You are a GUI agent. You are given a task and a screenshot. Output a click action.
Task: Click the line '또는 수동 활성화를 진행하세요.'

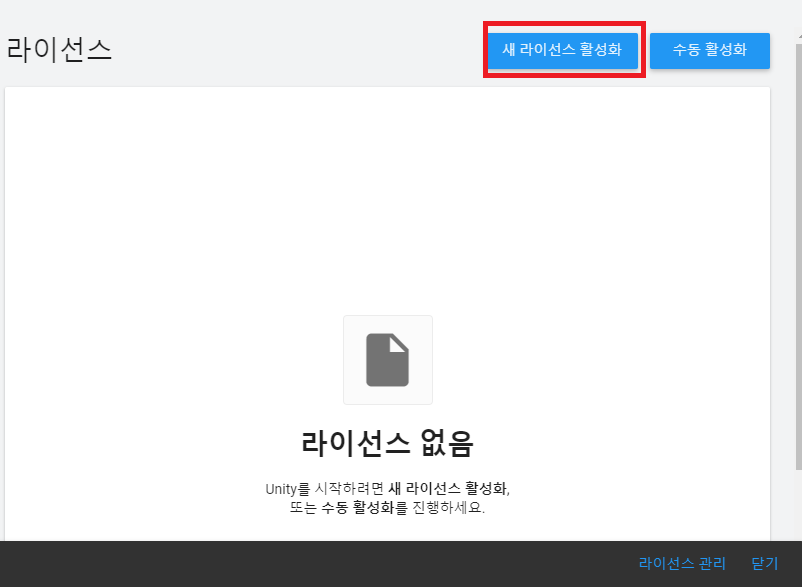(x=387, y=508)
